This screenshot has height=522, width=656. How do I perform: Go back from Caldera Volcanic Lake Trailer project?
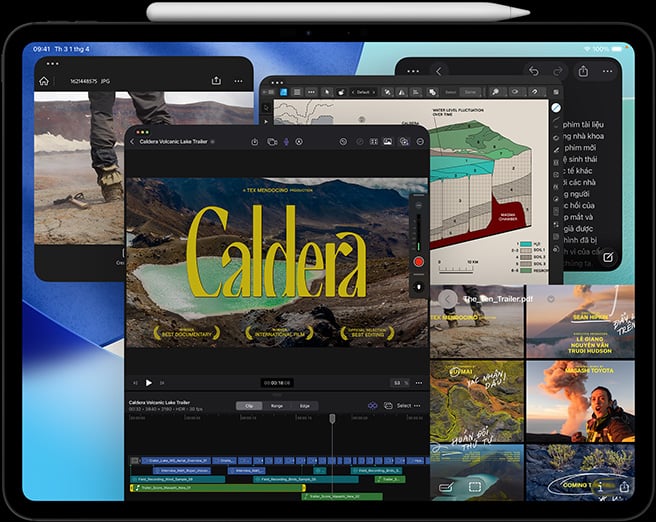click(x=132, y=142)
